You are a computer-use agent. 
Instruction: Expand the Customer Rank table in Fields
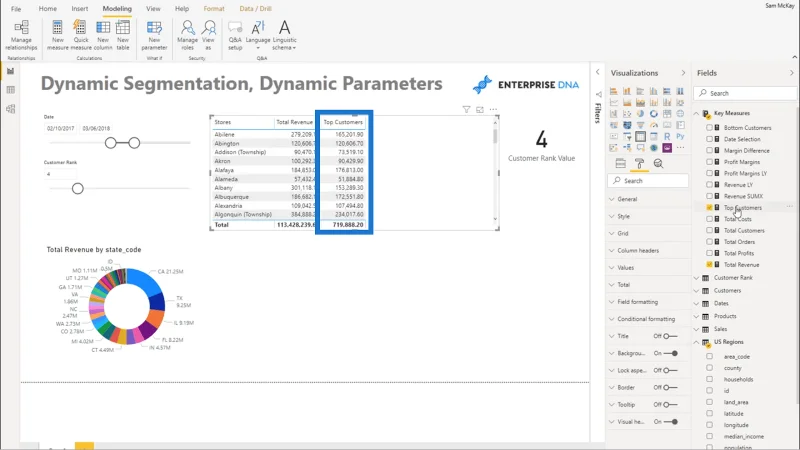[697, 278]
